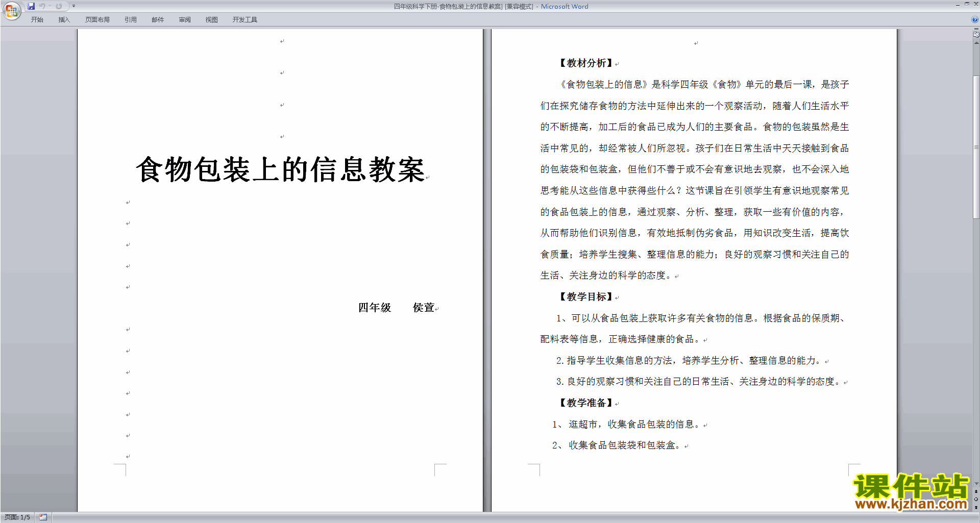Click the split-window handle above the scrollbar

click(976, 29)
